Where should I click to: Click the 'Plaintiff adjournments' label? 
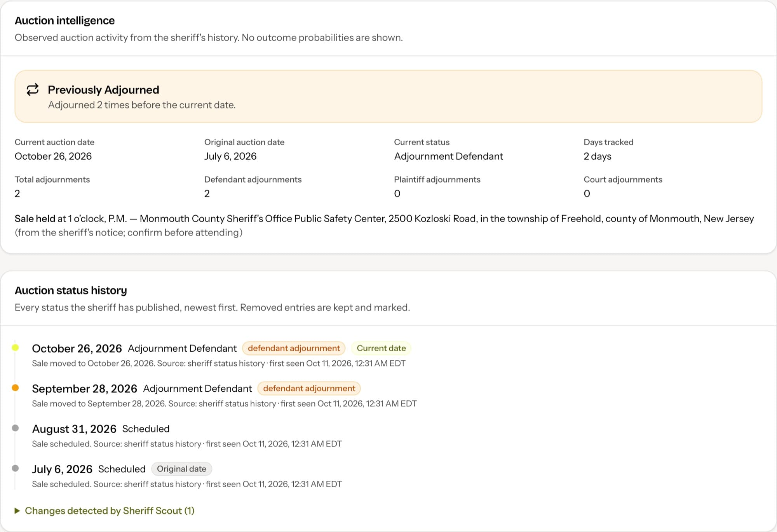(437, 180)
